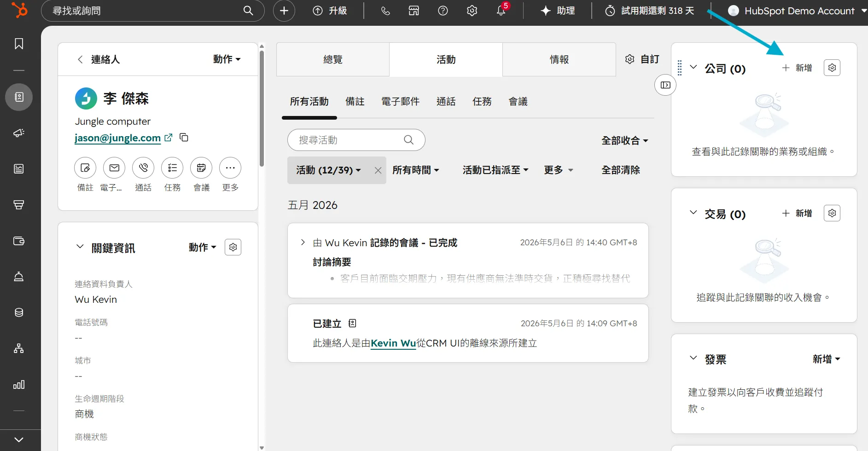Select the 備註 activity sub-tab
The width and height of the screenshot is (868, 451).
(x=355, y=102)
